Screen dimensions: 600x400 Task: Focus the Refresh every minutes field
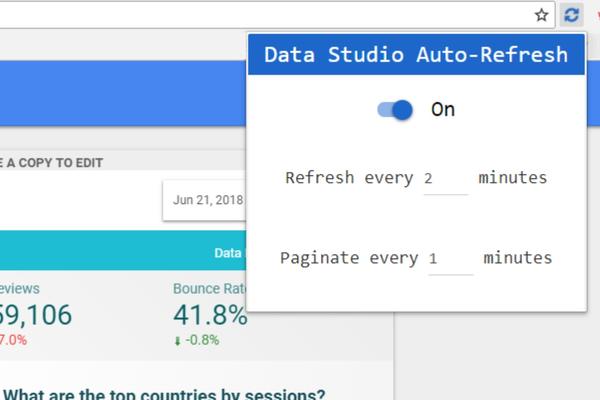point(445,179)
